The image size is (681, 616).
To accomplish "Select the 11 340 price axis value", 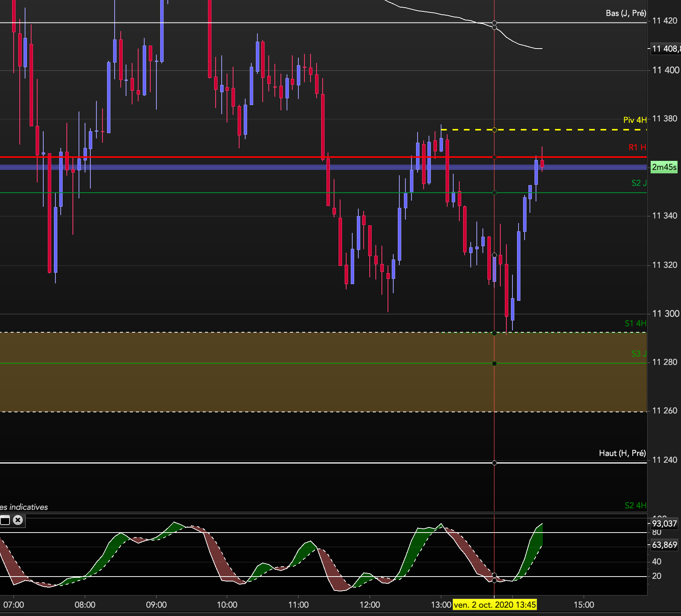I will click(665, 216).
